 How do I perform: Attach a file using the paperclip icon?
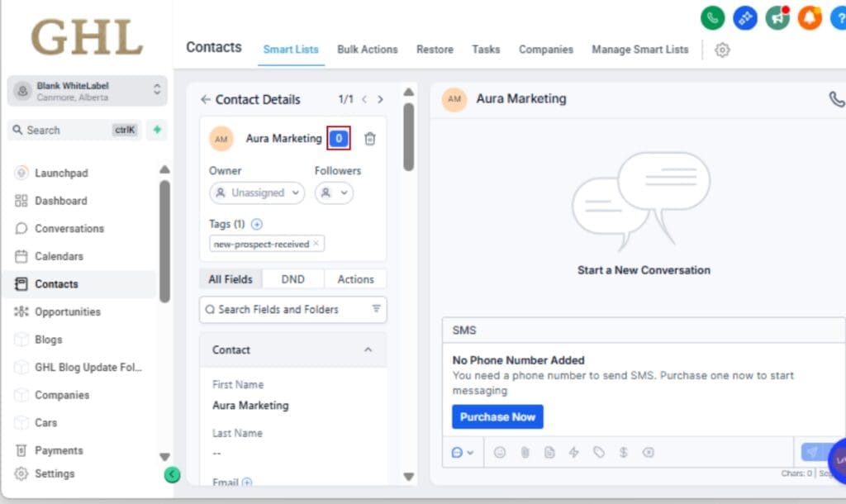click(x=525, y=452)
